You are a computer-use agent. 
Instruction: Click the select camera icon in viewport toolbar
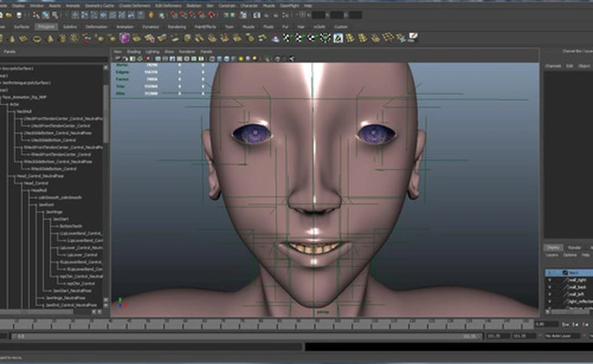tap(118, 59)
